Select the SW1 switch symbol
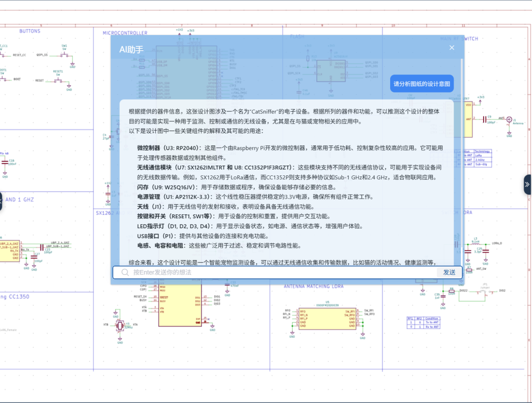This screenshot has height=403, width=532. [64, 54]
